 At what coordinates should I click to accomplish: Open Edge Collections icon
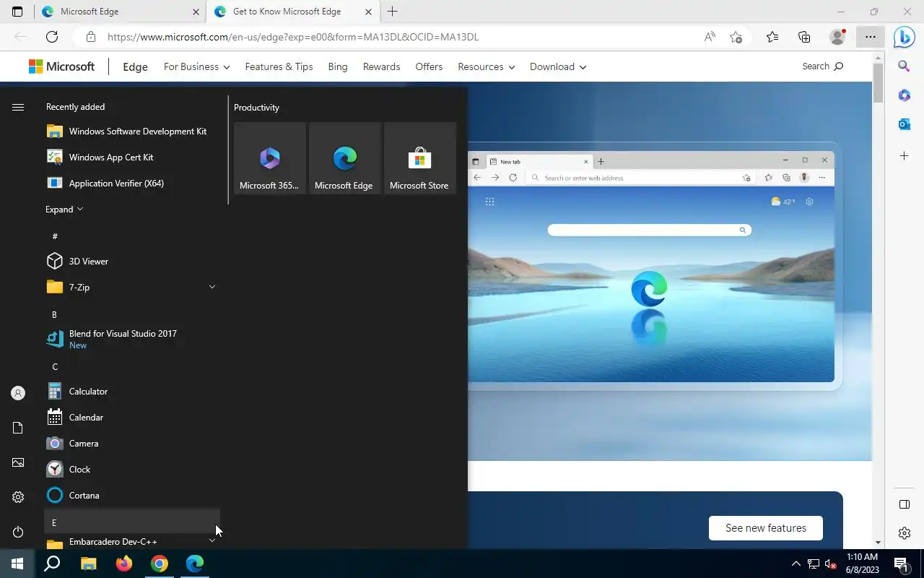coord(804,37)
